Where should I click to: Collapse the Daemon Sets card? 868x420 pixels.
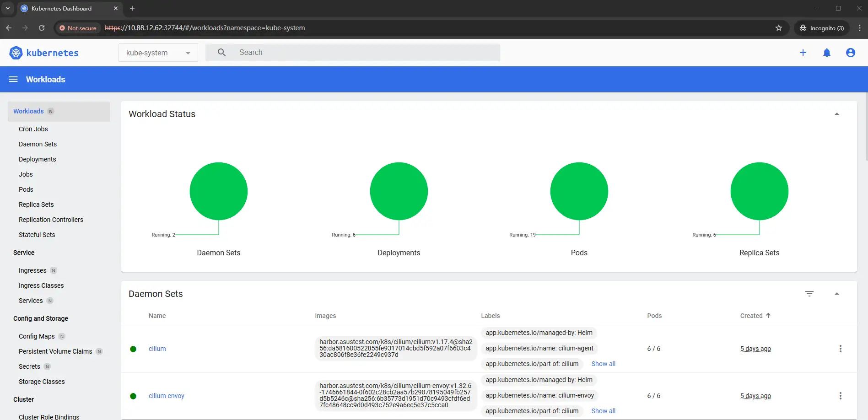[836, 294]
